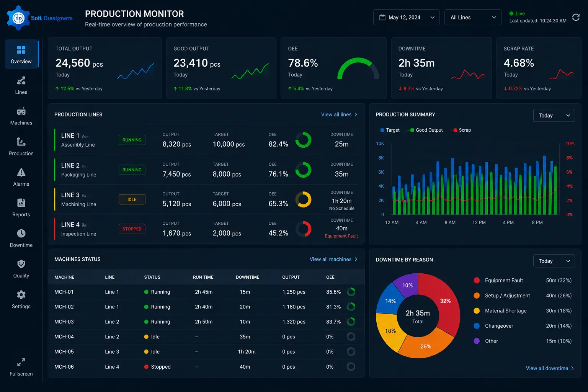Screen dimensions: 588x392
Task: Toggle Fullscreen expand icon
Action: [x=21, y=362]
